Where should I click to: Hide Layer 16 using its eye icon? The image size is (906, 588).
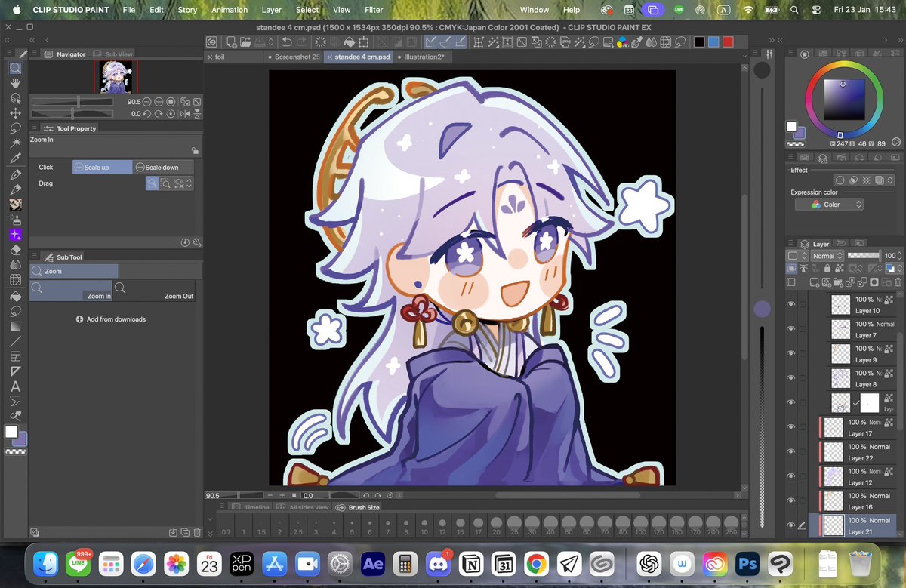coord(791,500)
